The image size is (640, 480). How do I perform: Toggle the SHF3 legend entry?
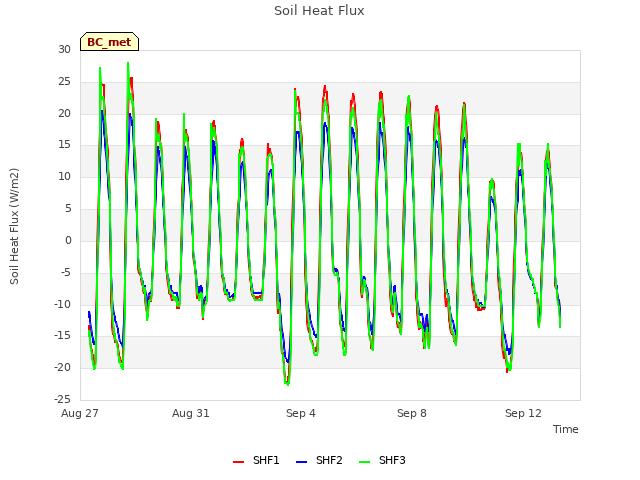[382, 460]
